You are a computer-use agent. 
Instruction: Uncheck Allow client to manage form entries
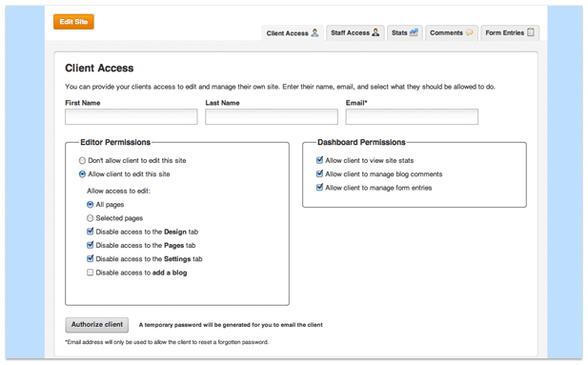(319, 187)
